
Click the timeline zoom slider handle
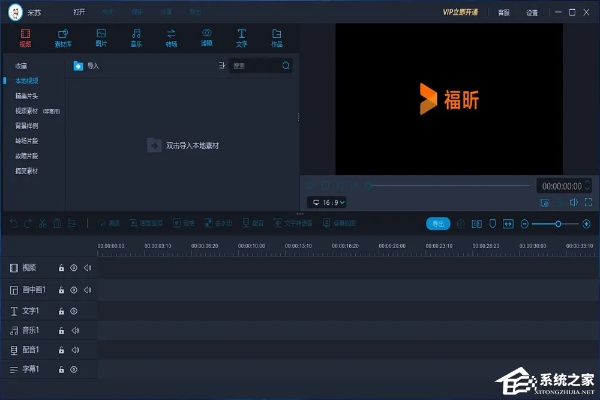(558, 223)
